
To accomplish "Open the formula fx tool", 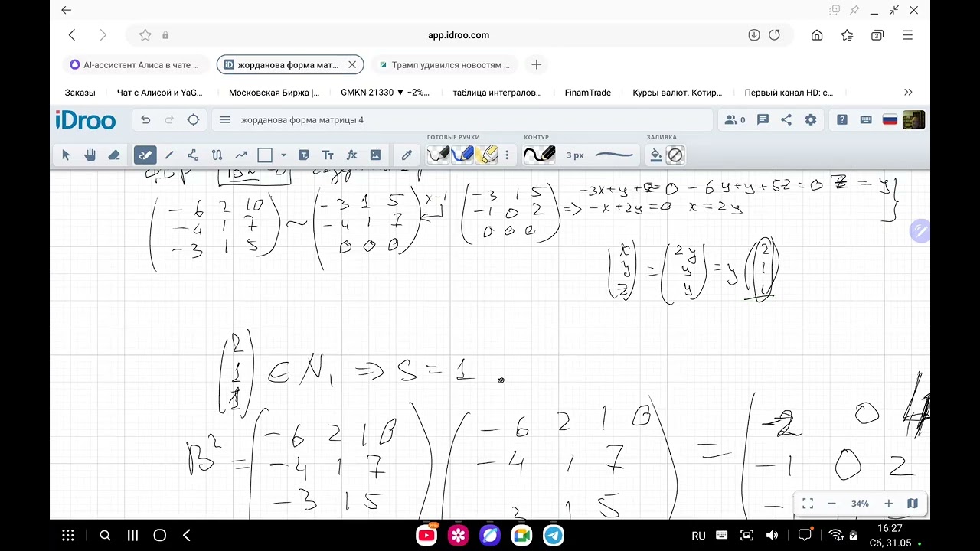I will point(351,155).
